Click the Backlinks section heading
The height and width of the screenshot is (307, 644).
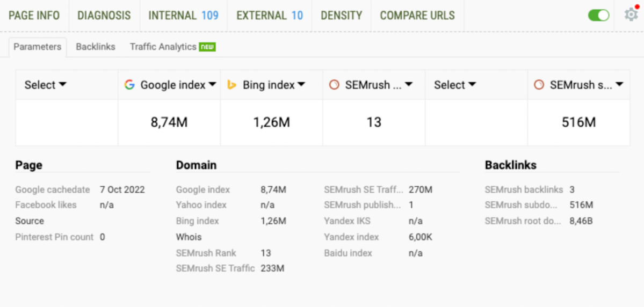(510, 165)
